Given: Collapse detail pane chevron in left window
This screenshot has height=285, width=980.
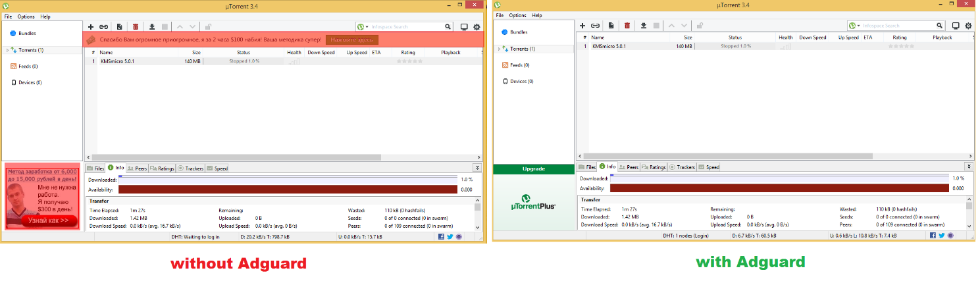Looking at the screenshot, I should (477, 168).
